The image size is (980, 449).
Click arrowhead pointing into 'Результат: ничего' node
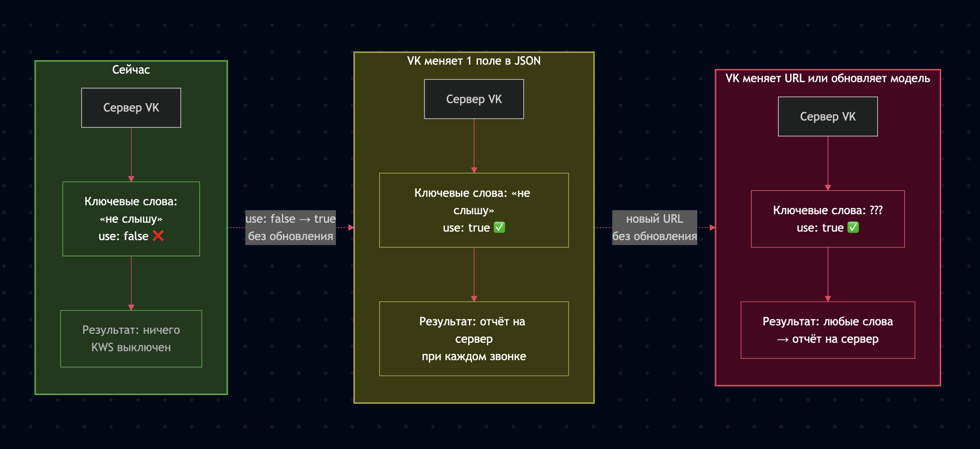coord(131,307)
